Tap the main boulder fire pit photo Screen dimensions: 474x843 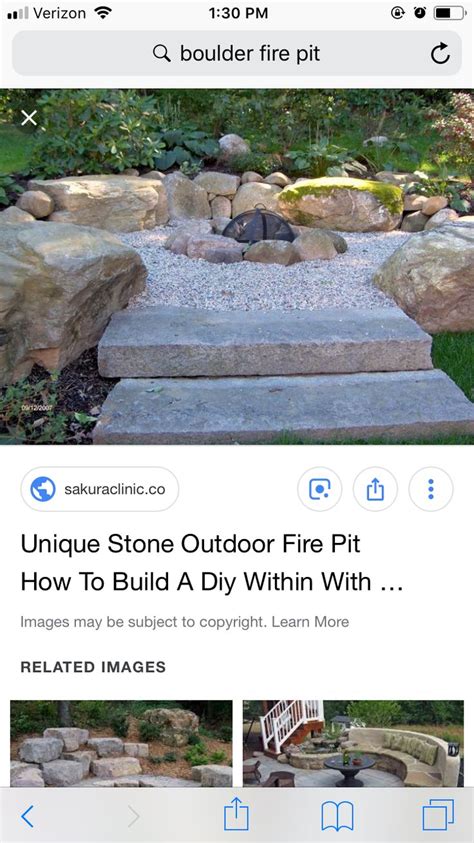(237, 267)
